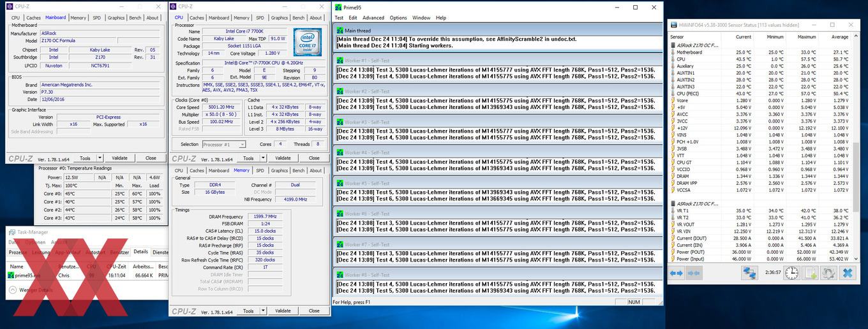Open Tools dropdown arrow in Mainboard CPU-Z window

(101, 158)
